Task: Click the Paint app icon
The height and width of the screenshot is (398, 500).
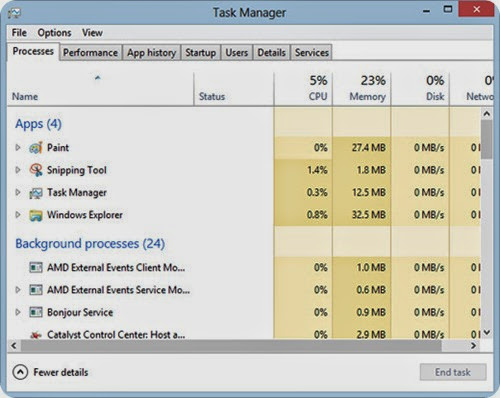Action: tap(36, 148)
